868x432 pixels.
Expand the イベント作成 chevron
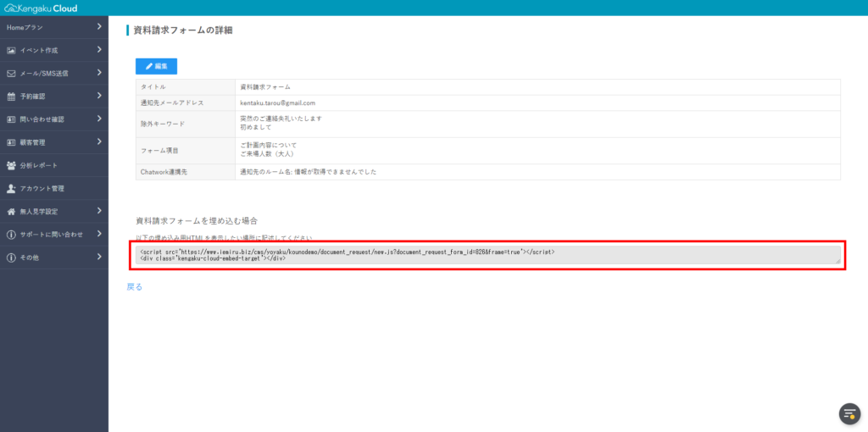(x=99, y=50)
